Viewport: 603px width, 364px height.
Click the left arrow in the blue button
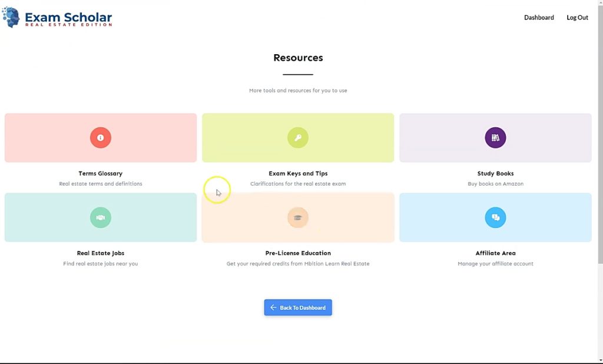pyautogui.click(x=273, y=307)
